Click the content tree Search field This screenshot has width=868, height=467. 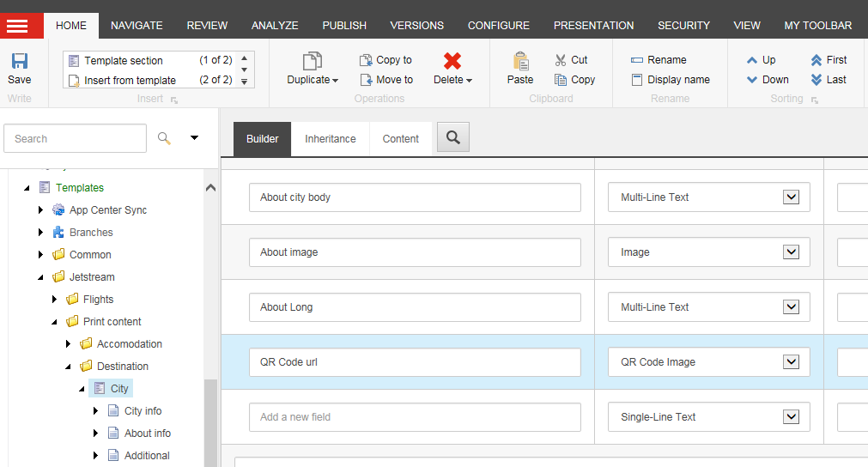[x=76, y=138]
